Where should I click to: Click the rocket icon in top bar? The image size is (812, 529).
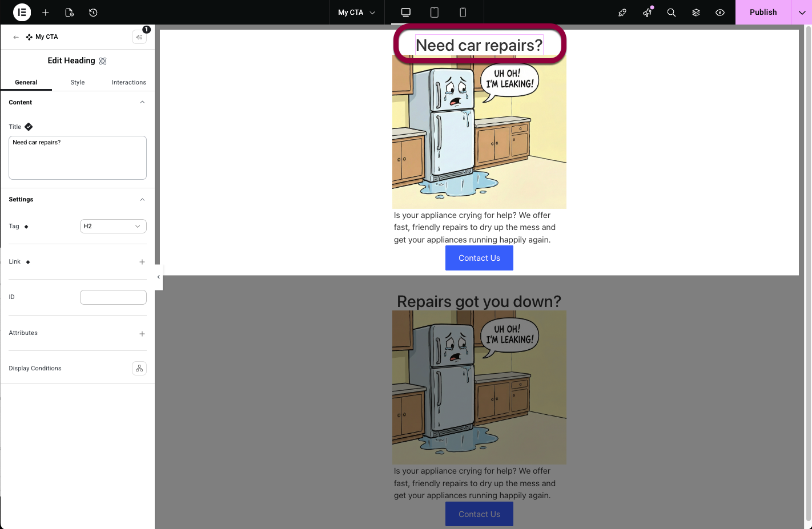click(x=622, y=13)
